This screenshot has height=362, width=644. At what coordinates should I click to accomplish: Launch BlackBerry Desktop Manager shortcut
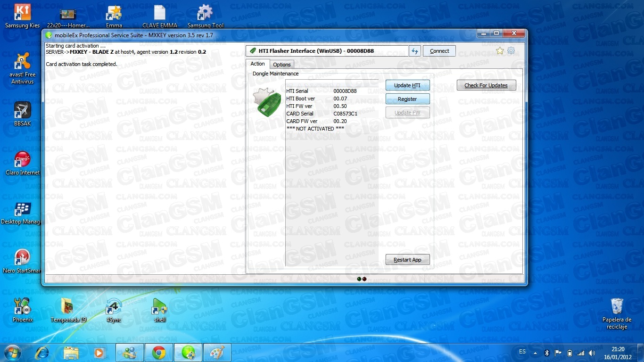click(x=22, y=212)
